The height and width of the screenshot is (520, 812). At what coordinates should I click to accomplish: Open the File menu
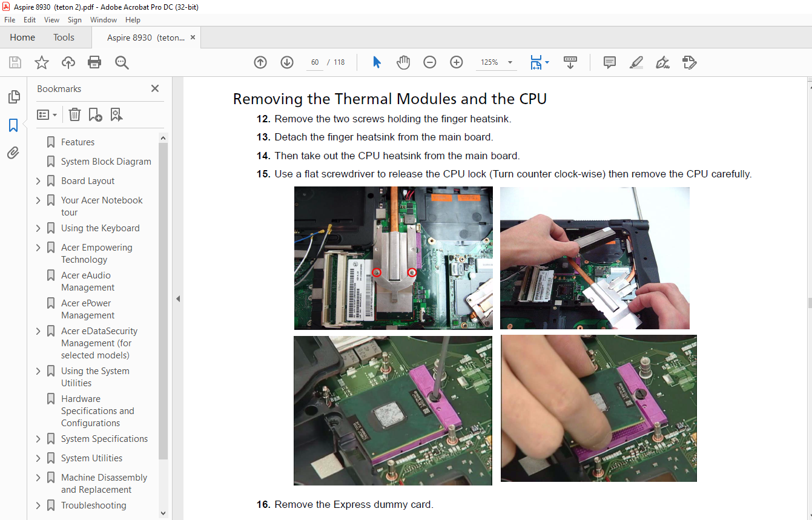(10, 20)
